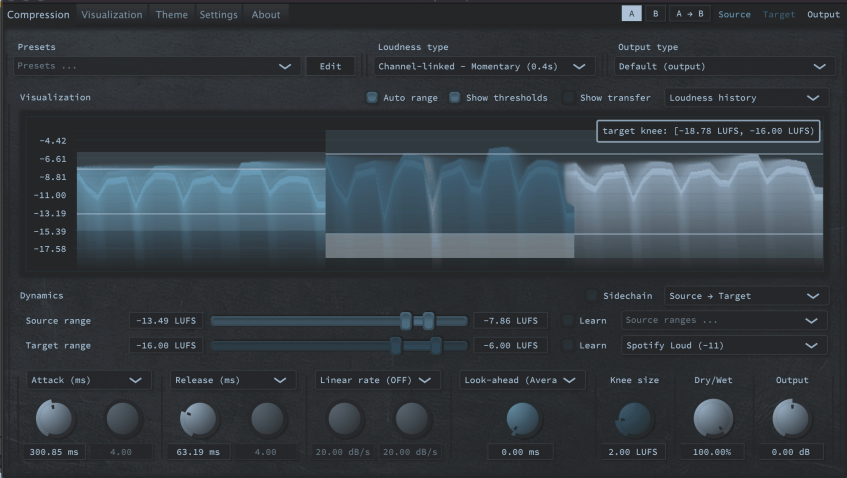Image resolution: width=847 pixels, height=478 pixels.
Task: Click the 2.00 LUFS knee size field
Action: click(x=633, y=452)
